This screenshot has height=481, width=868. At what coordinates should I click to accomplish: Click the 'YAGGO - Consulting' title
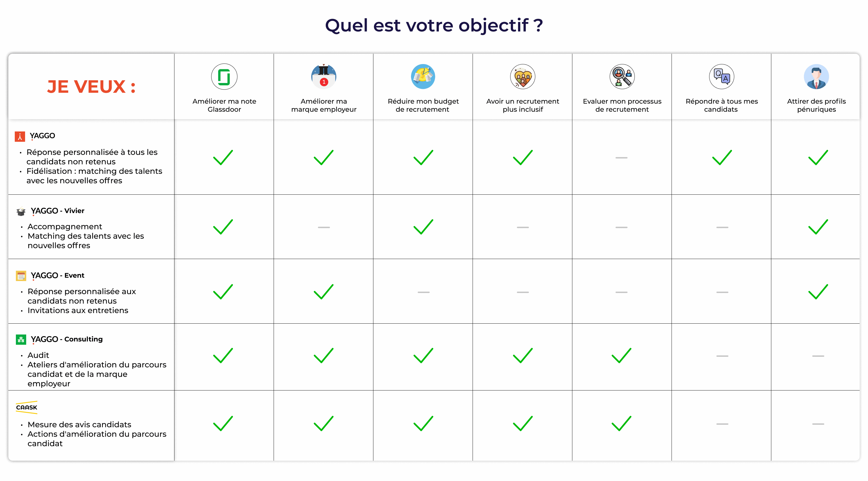click(x=67, y=339)
